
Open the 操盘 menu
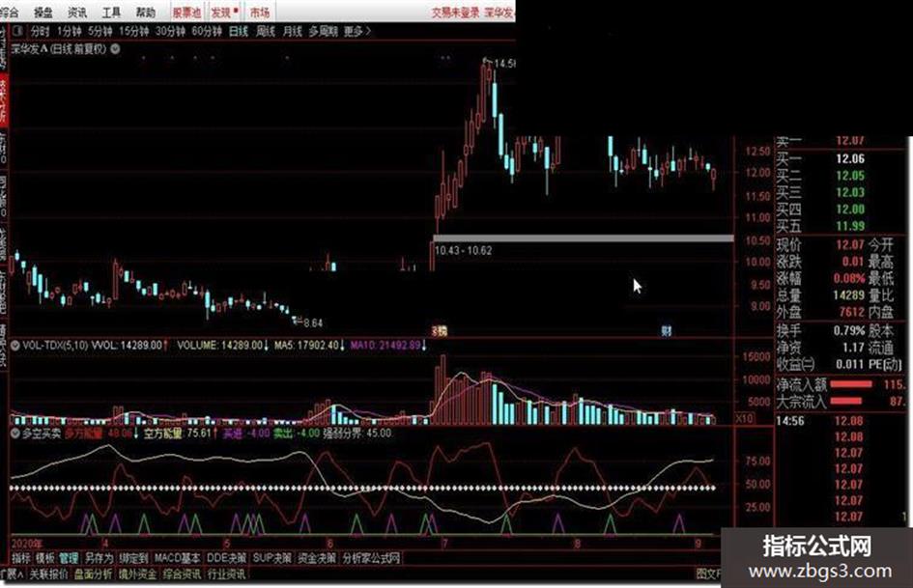(43, 13)
